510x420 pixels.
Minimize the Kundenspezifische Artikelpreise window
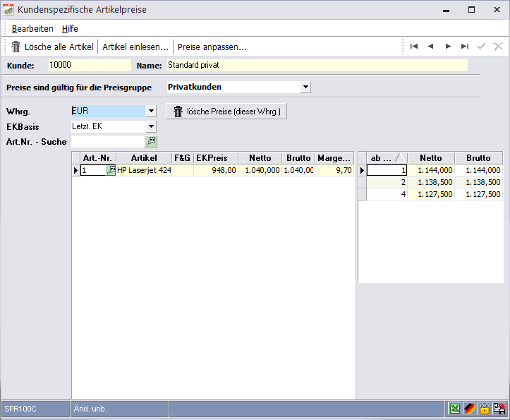coord(447,10)
